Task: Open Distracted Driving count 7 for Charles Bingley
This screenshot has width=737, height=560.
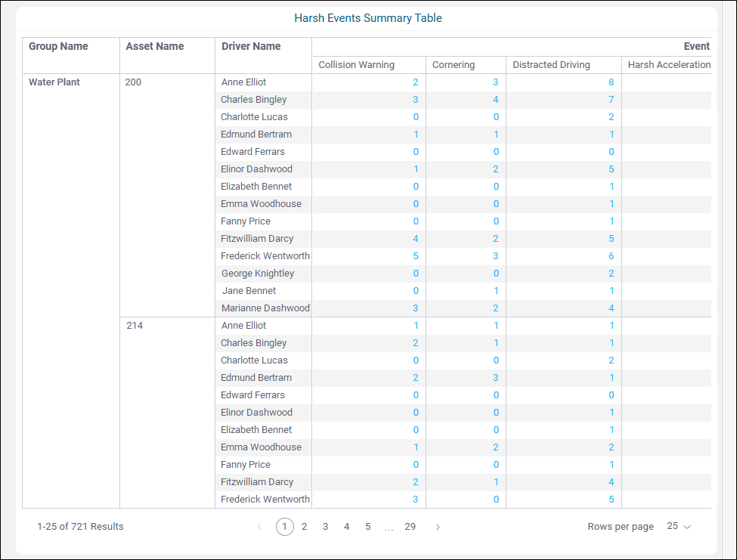Action: 611,100
